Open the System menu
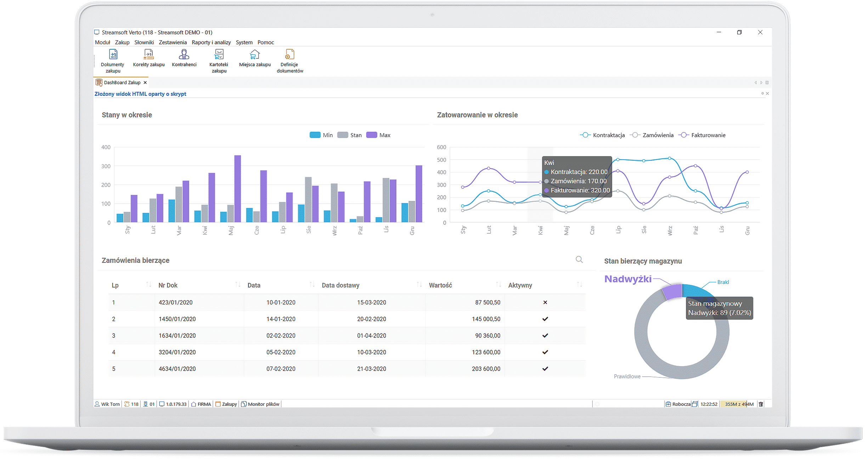The image size is (868, 472). 244,42
